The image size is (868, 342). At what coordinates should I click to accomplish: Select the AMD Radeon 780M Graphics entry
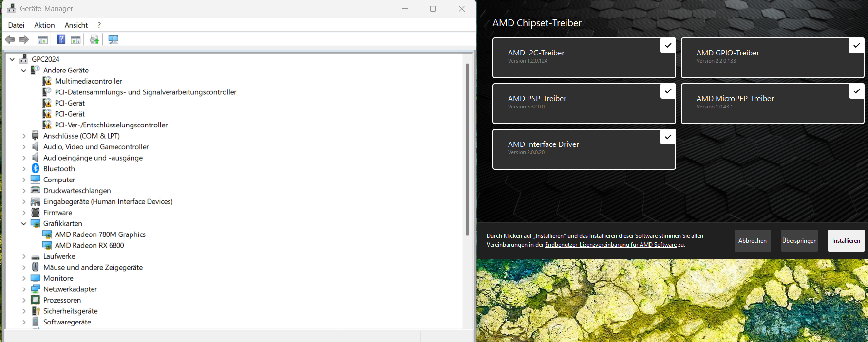click(x=100, y=234)
